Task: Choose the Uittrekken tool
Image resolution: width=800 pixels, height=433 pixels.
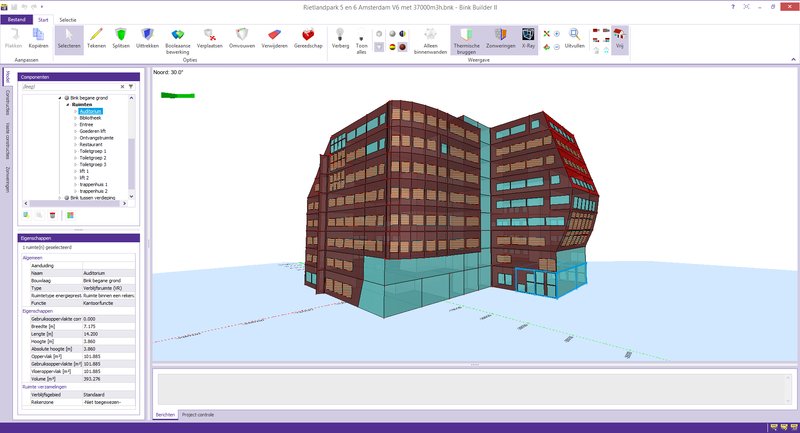Action: 147,39
